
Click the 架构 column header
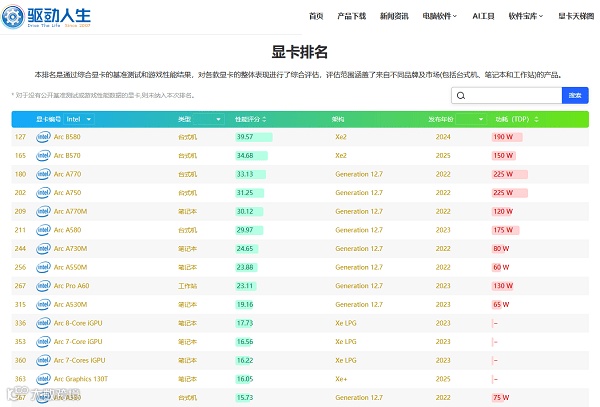[338, 119]
